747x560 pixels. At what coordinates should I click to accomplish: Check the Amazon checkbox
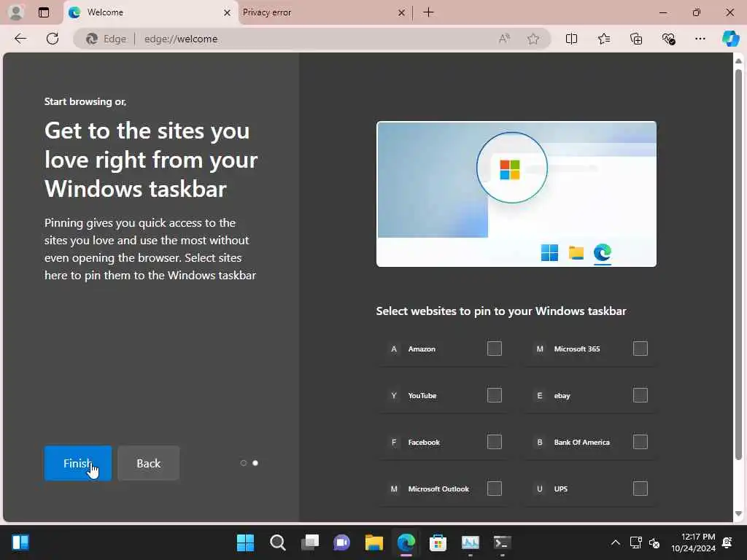495,349
